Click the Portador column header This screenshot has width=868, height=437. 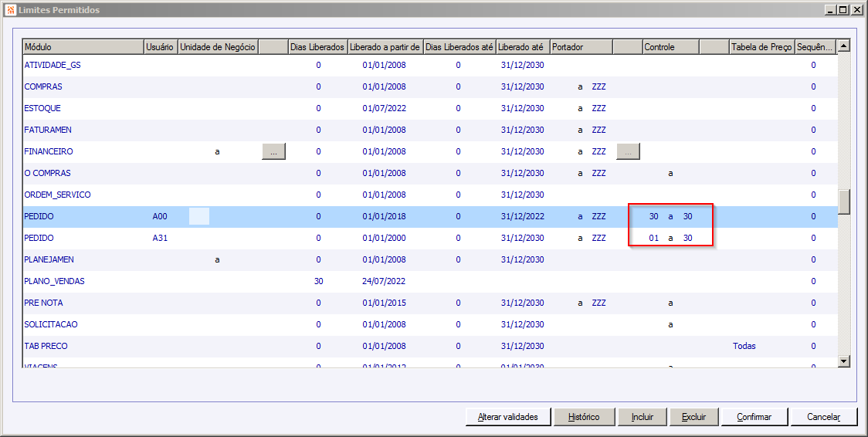581,47
